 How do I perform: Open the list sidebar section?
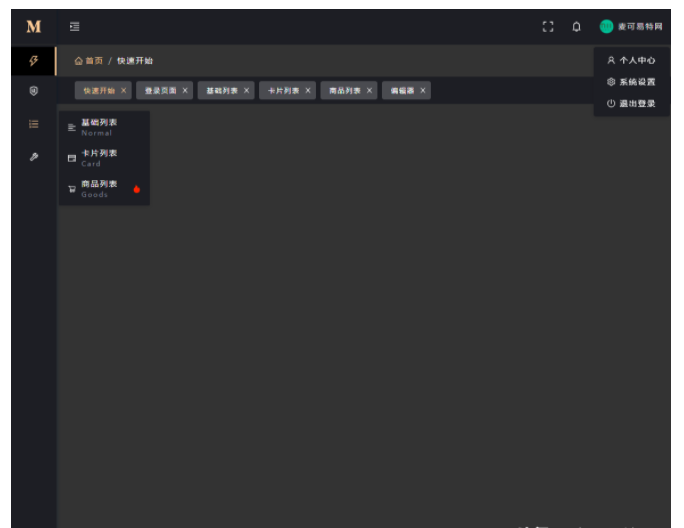(x=34, y=124)
